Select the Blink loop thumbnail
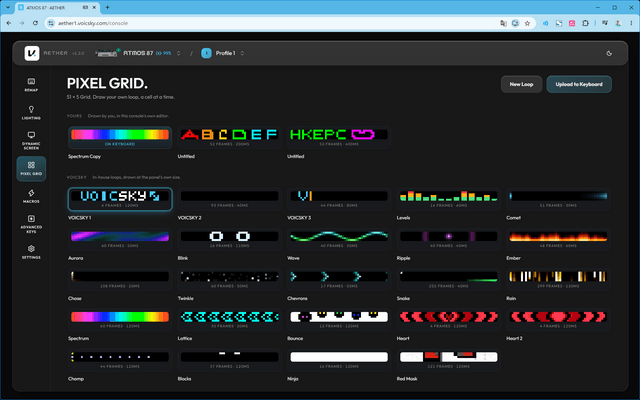Image resolution: width=640 pixels, height=400 pixels. tap(229, 239)
